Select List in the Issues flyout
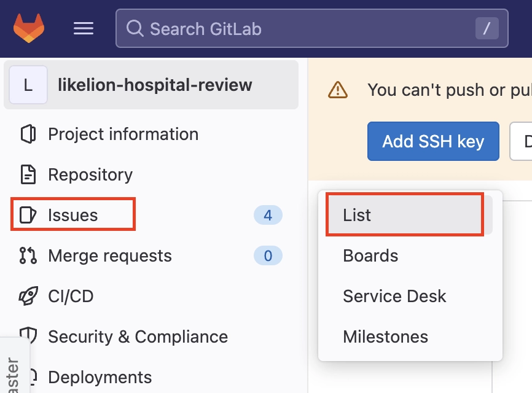Viewport: 532px width, 393px height. pos(358,216)
